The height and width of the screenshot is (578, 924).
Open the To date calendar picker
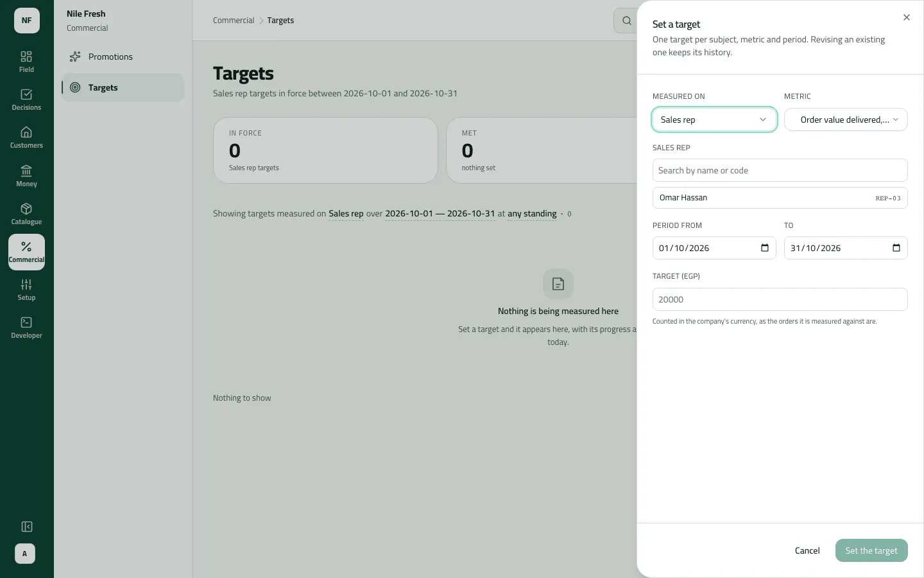pos(896,248)
